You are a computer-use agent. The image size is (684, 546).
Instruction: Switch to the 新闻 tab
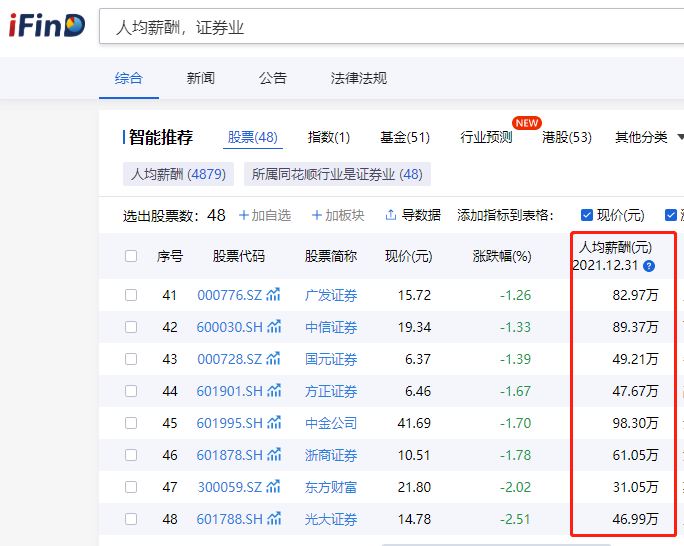[x=200, y=78]
